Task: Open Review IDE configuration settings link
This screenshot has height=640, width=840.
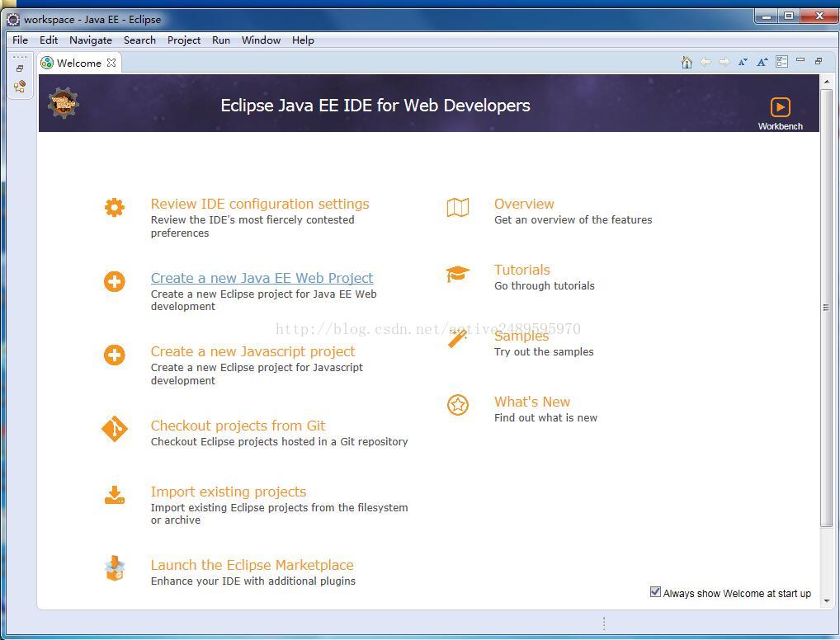Action: click(260, 204)
